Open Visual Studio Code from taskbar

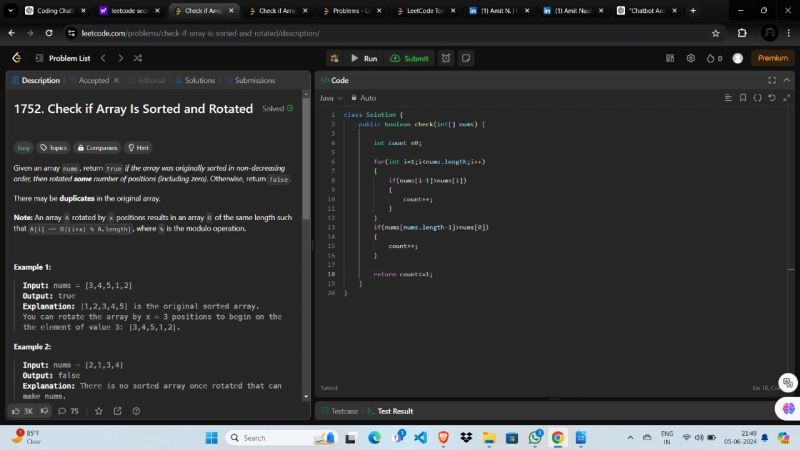tap(420, 438)
